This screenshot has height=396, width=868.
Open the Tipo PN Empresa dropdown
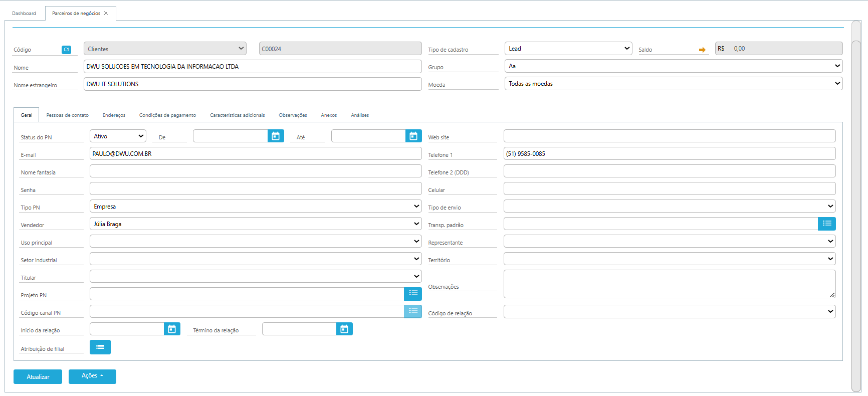click(256, 206)
